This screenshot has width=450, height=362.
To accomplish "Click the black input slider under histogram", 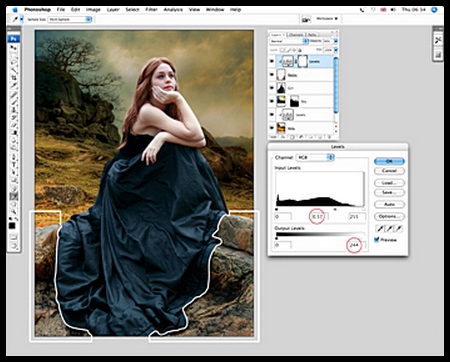I will pyautogui.click(x=276, y=209).
